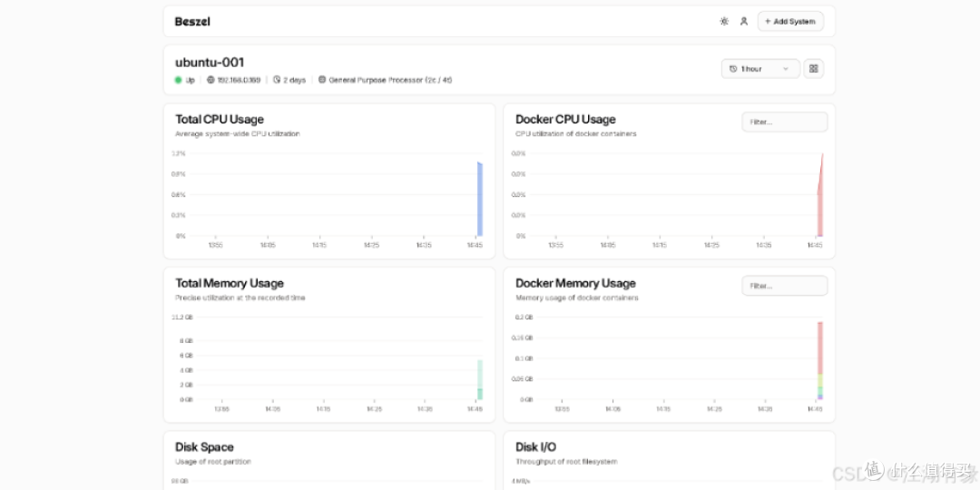Open the user account menu icon
Screen dimensions: 980x490
pyautogui.click(x=744, y=21)
